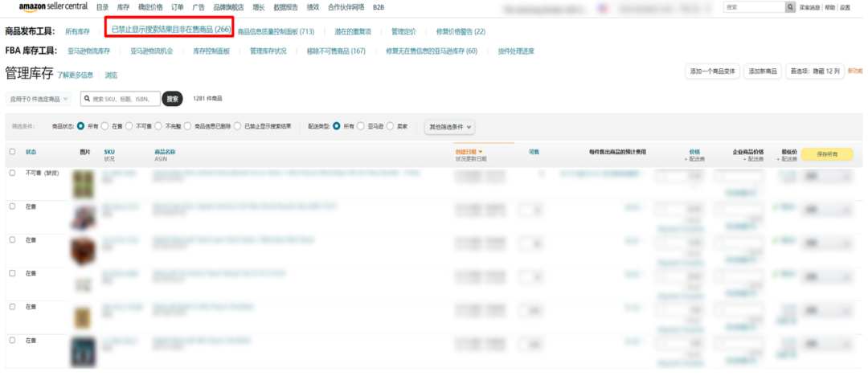Sort by SKU column header
The height and width of the screenshot is (380, 868).
109,152
